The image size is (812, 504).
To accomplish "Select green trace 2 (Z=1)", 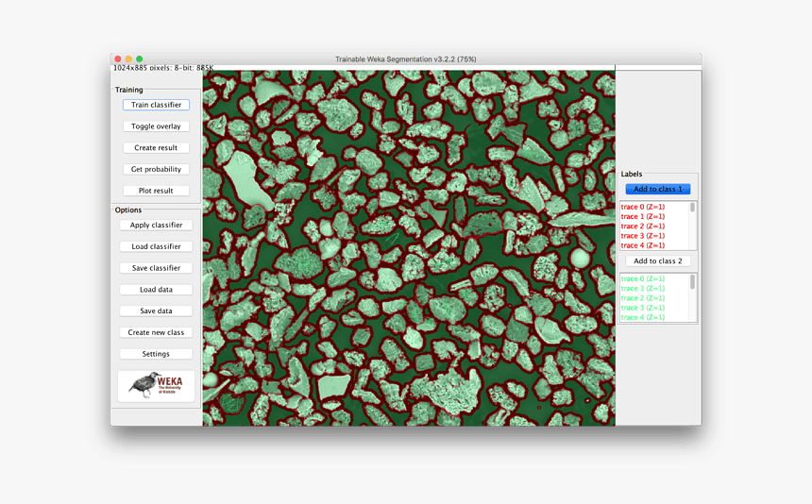I will (x=643, y=298).
